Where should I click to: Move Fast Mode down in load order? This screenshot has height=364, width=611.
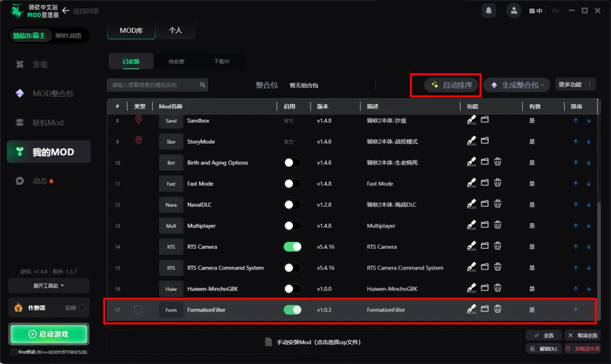click(589, 184)
